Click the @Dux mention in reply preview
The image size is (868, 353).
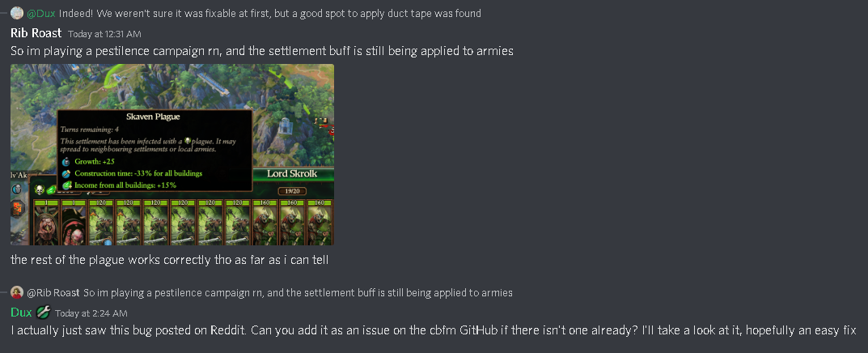point(41,13)
